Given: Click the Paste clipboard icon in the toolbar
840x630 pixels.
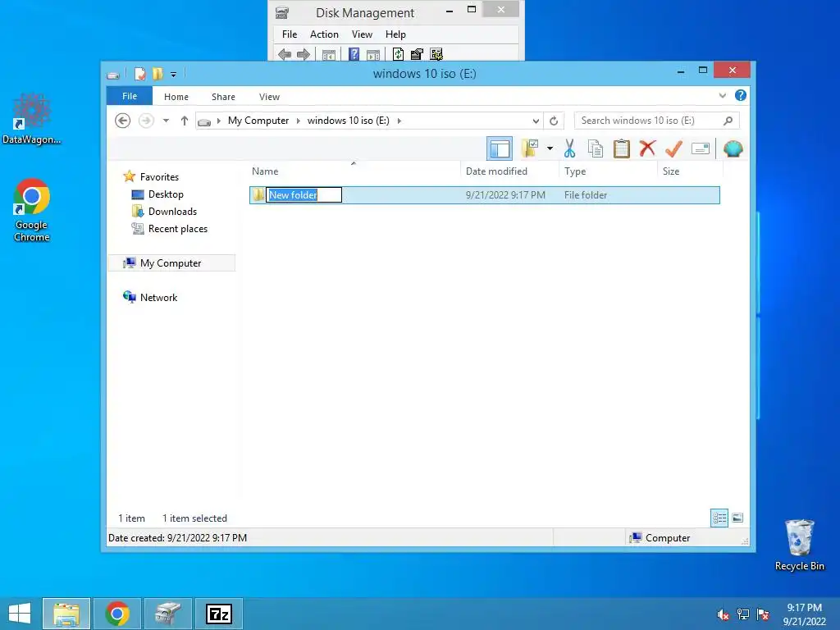Looking at the screenshot, I should pos(622,148).
